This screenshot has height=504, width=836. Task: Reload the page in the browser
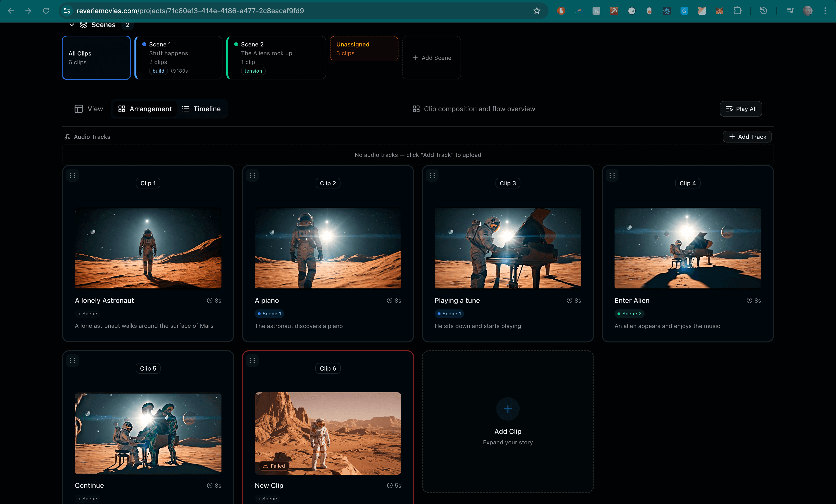click(x=46, y=11)
